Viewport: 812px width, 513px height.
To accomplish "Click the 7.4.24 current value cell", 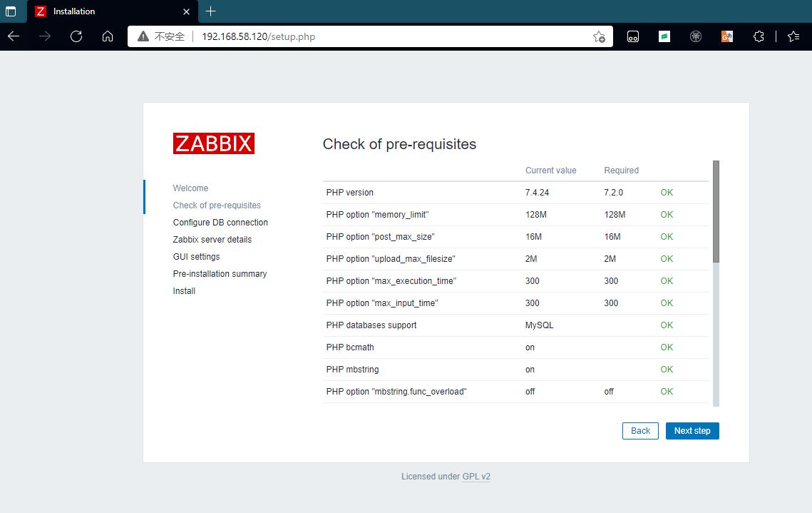I will (x=537, y=192).
